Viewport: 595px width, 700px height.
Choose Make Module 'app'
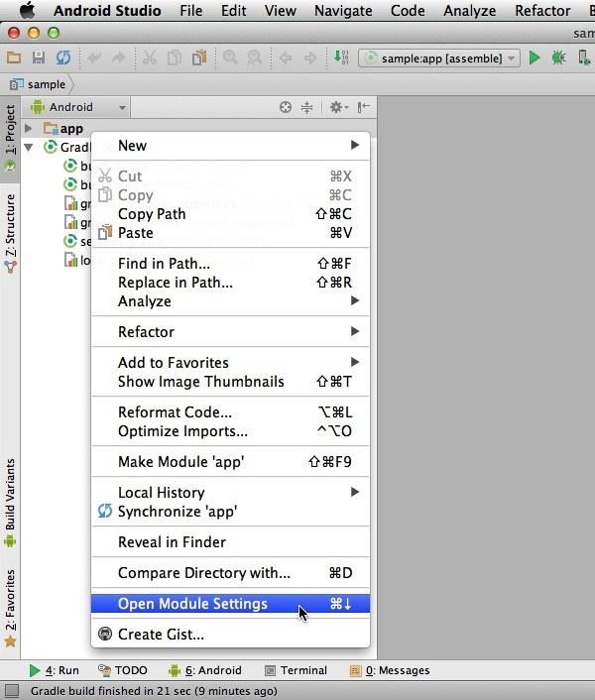coord(230,462)
